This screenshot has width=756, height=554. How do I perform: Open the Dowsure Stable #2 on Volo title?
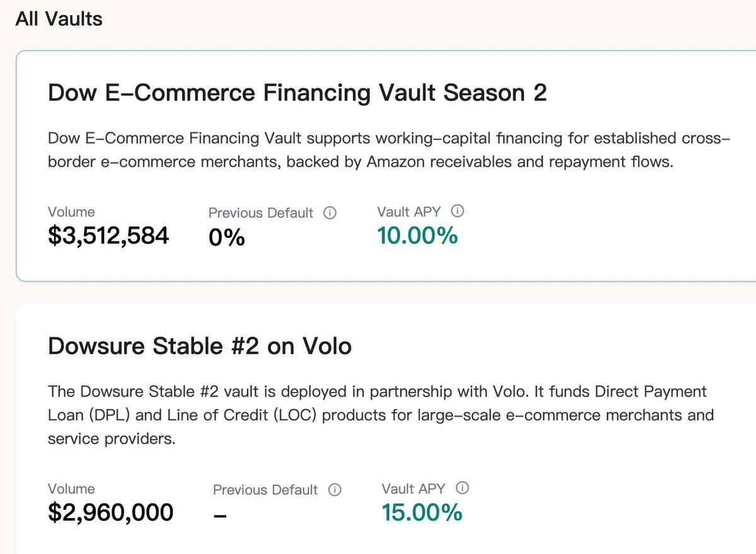tap(200, 346)
